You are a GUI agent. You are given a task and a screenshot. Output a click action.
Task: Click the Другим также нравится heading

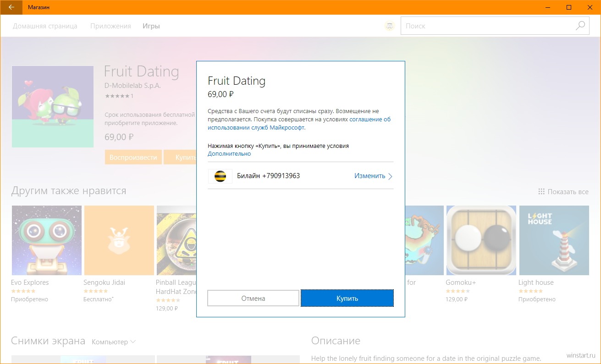click(x=69, y=190)
